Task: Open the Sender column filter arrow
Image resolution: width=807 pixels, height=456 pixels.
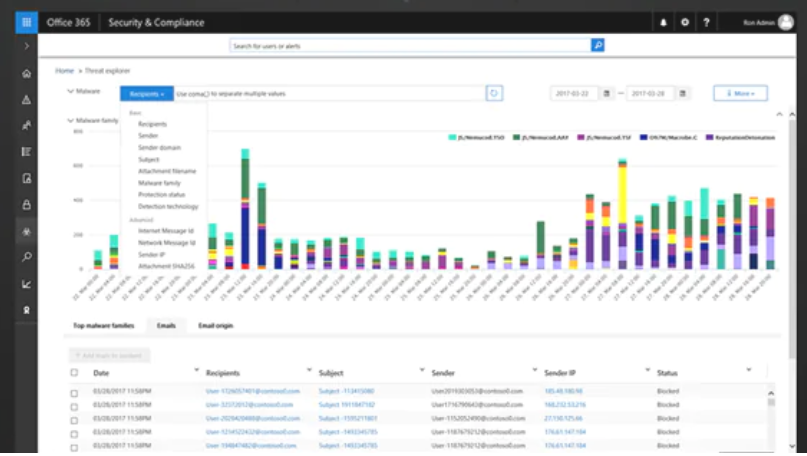Action: point(534,370)
